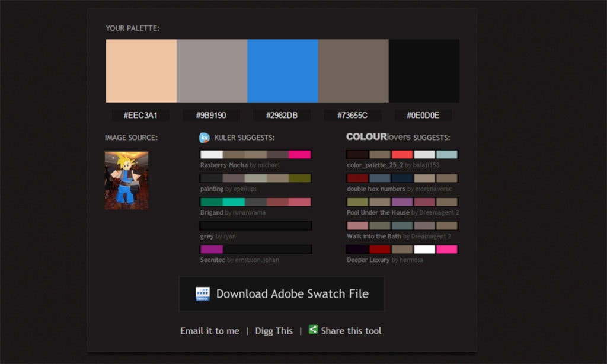Open the Email it to me link
607x364 pixels.
pos(209,331)
